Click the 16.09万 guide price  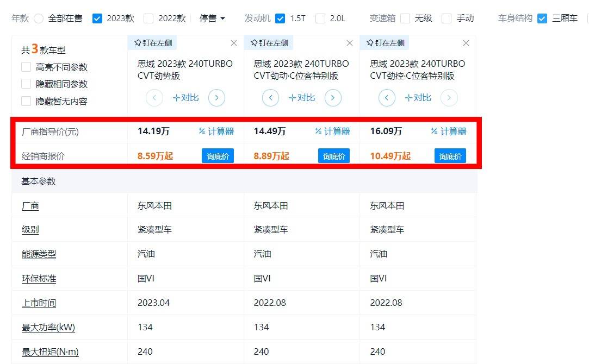386,131
